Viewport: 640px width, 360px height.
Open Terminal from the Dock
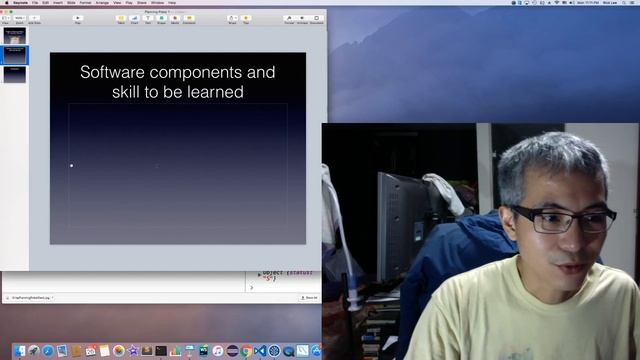coord(161,351)
